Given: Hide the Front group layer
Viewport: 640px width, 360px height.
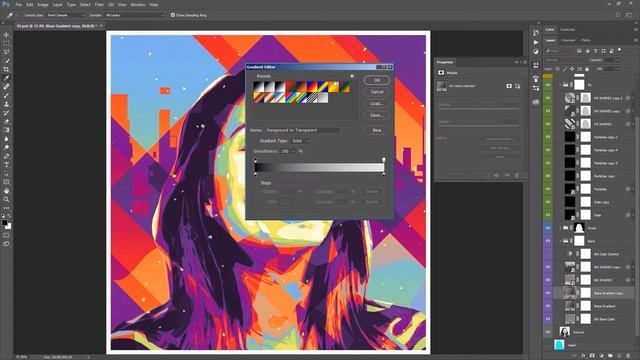Looking at the screenshot, I should coord(548,228).
